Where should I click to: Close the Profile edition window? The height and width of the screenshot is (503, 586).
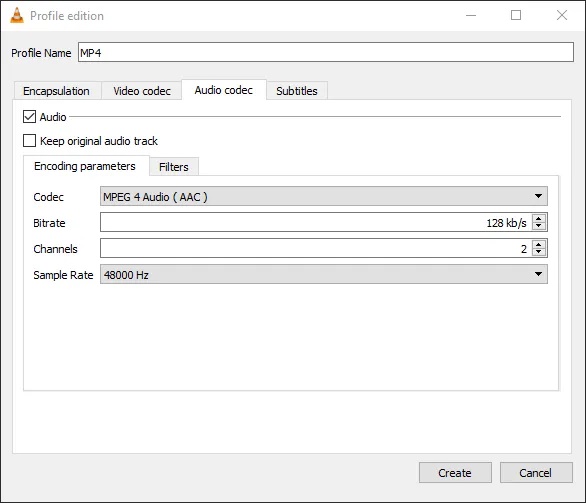pyautogui.click(x=562, y=15)
